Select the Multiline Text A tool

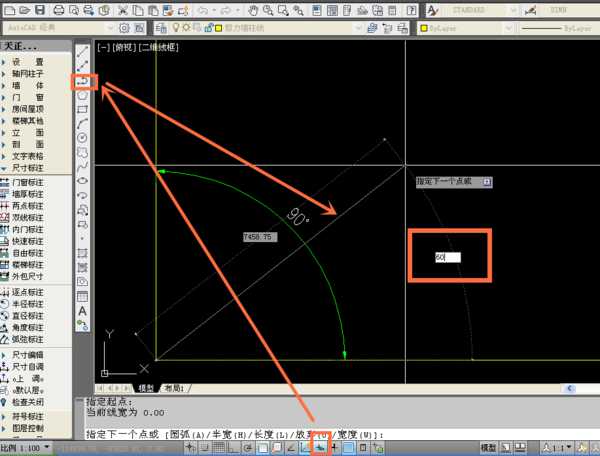[x=83, y=311]
